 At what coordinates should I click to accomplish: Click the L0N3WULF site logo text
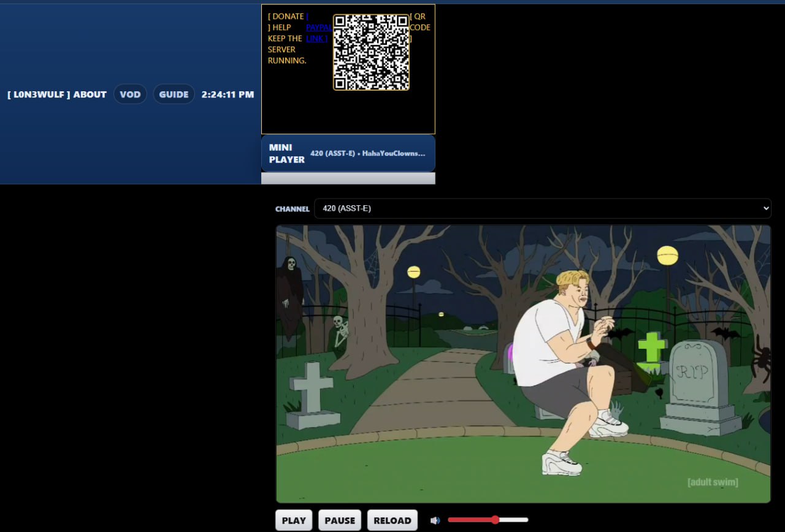39,94
